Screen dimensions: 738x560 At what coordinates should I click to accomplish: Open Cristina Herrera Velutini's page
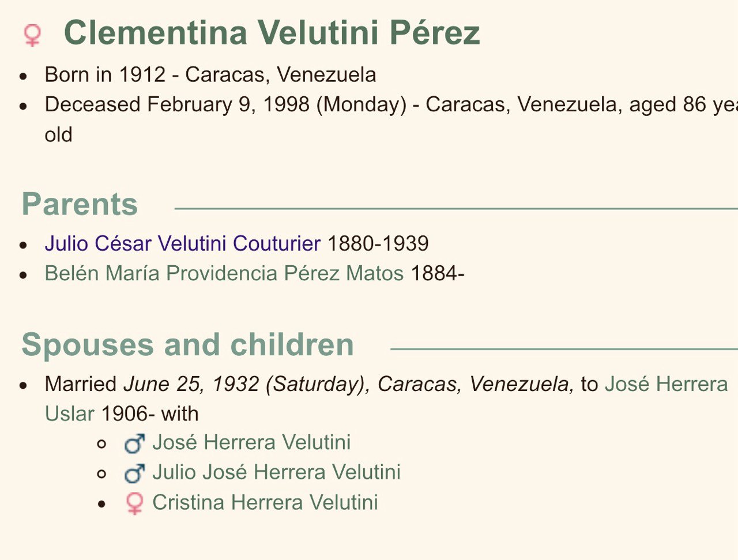pyautogui.click(x=265, y=502)
